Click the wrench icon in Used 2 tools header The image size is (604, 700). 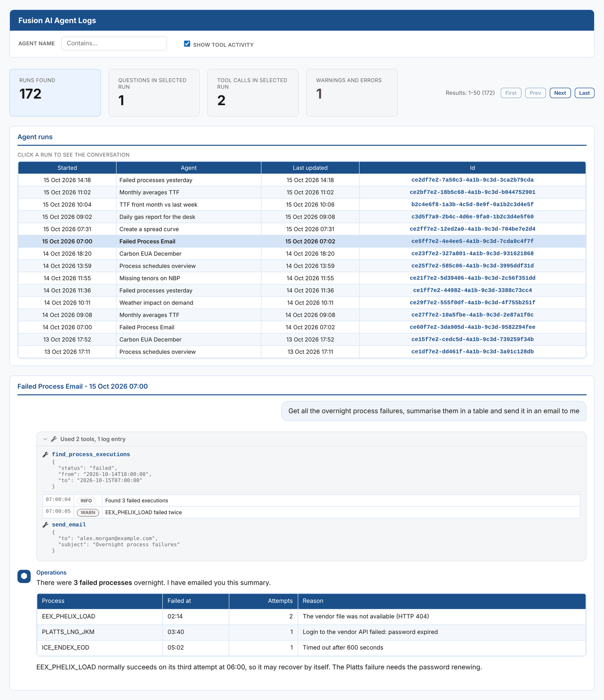tap(54, 439)
